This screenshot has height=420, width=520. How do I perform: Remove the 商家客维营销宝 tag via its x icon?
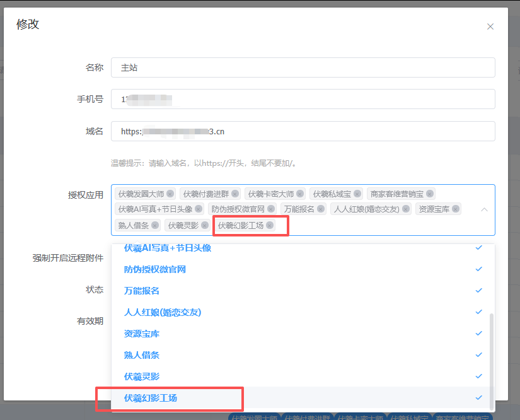coord(430,194)
